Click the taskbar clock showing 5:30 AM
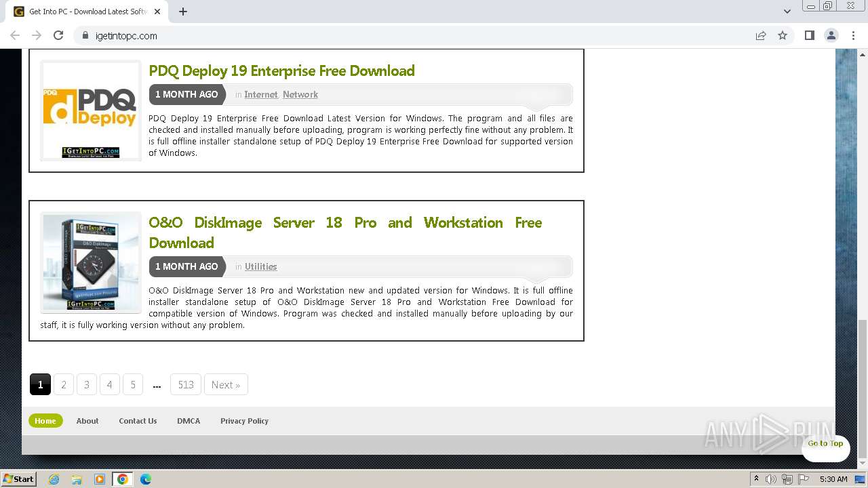This screenshot has height=488, width=868. (833, 479)
